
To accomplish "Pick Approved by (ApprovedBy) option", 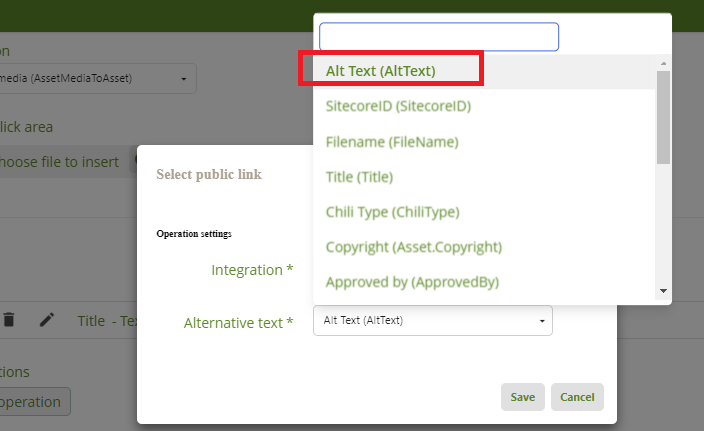I will click(412, 282).
